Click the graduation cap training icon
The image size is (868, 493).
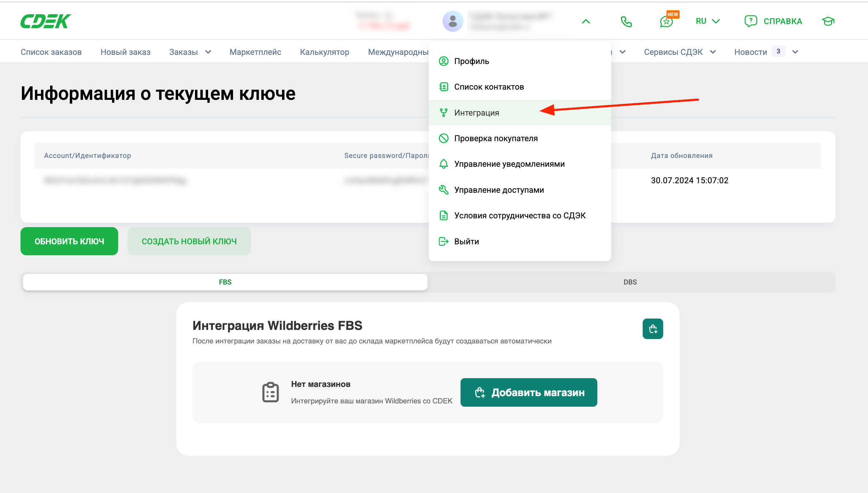click(828, 21)
